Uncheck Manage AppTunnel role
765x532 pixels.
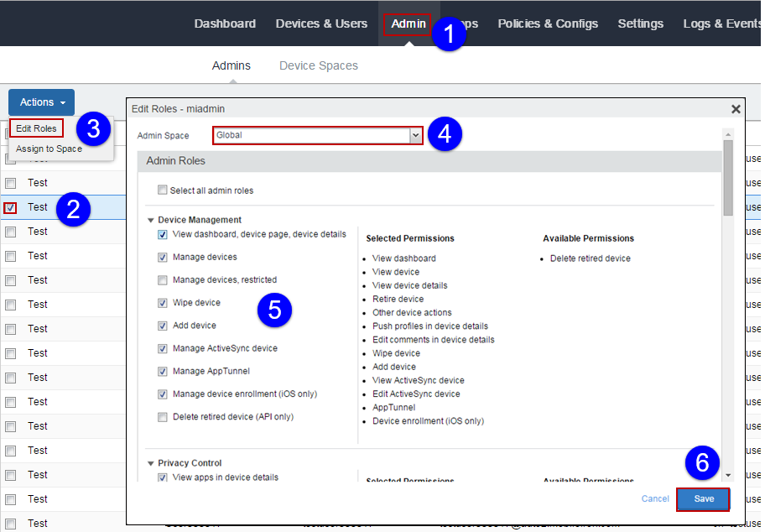tap(163, 371)
